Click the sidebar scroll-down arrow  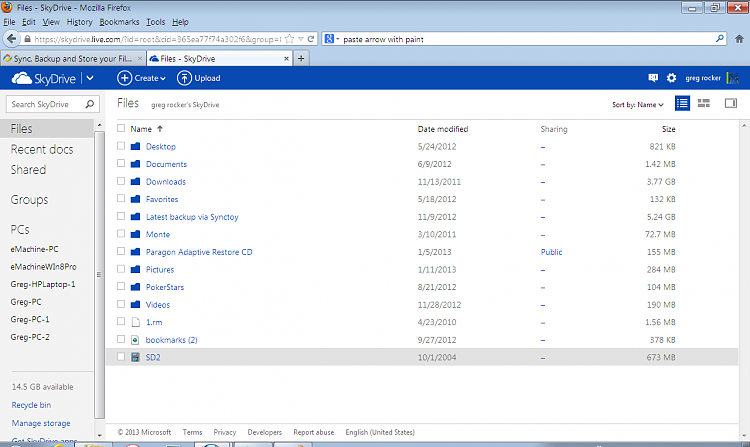(99, 435)
